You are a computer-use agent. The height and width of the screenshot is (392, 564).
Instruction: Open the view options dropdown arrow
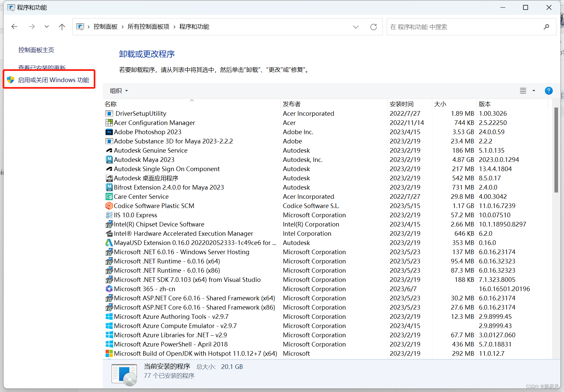[x=534, y=91]
